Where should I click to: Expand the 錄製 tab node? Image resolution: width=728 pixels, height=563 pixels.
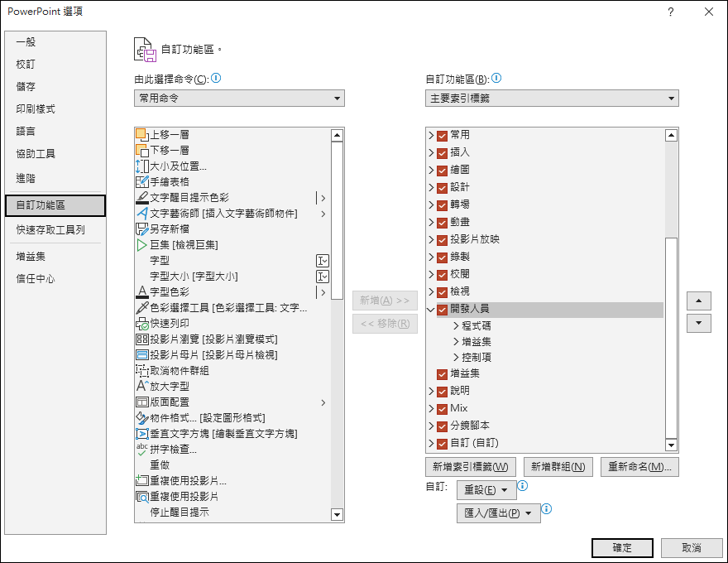(x=431, y=257)
